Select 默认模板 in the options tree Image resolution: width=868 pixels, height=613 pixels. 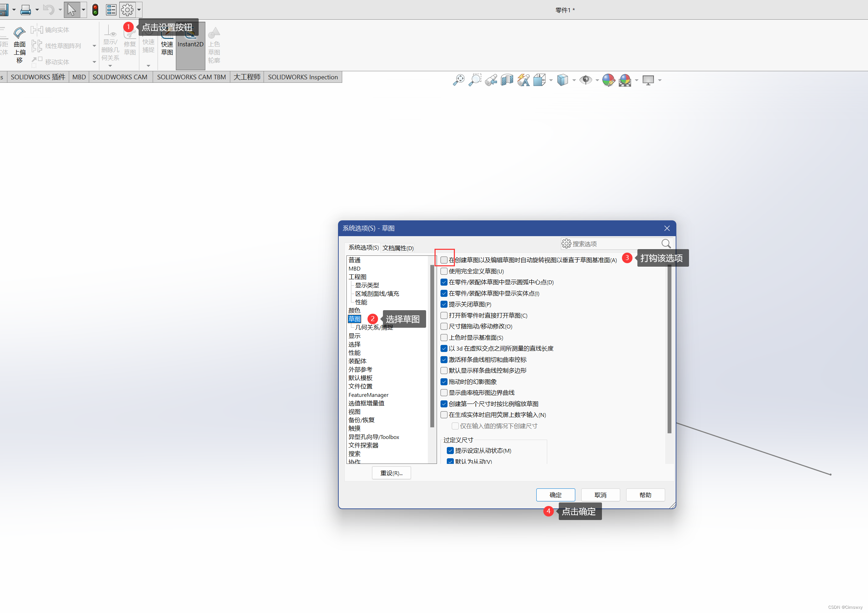coord(360,378)
